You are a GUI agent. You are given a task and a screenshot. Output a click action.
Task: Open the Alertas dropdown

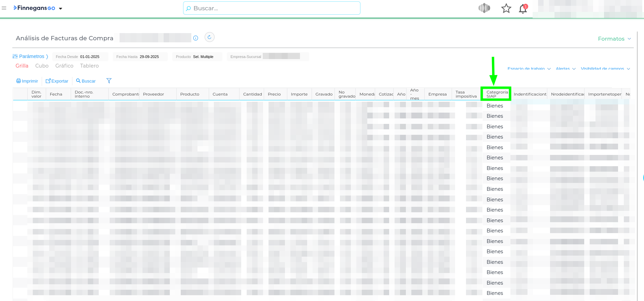click(x=565, y=69)
